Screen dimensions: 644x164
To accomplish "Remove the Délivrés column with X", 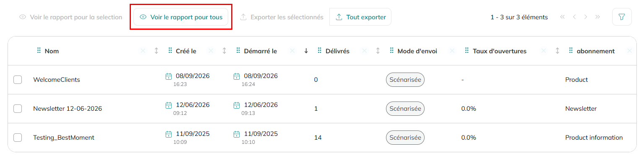I will click(x=365, y=51).
